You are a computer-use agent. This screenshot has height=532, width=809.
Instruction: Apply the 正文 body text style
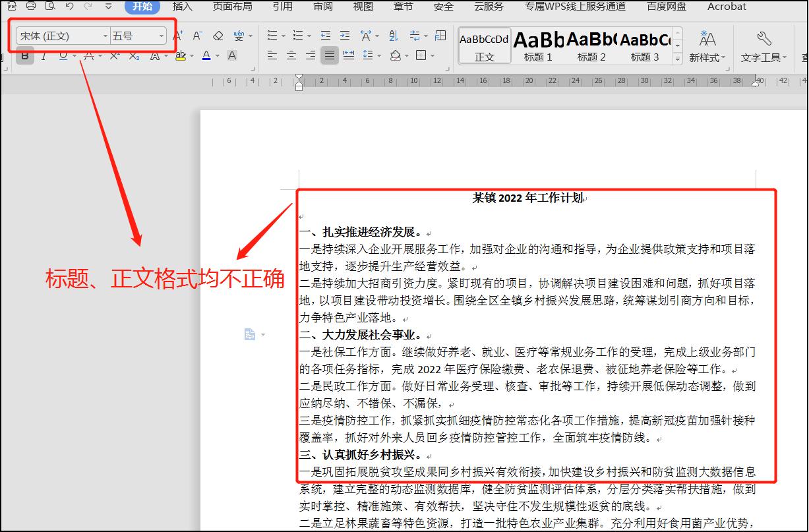(x=483, y=45)
